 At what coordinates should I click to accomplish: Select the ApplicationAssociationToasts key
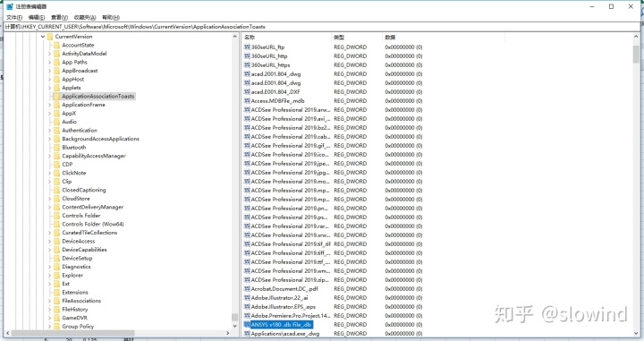click(98, 96)
